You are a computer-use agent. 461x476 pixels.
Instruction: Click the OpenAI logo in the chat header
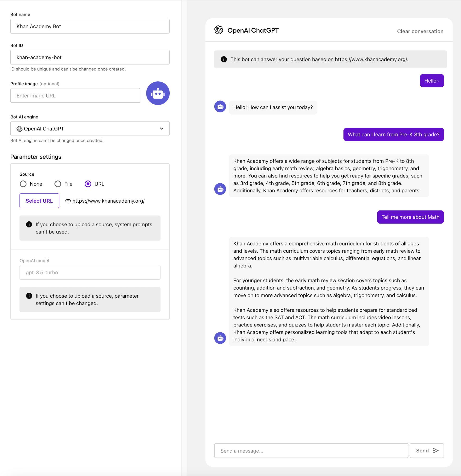click(x=219, y=30)
